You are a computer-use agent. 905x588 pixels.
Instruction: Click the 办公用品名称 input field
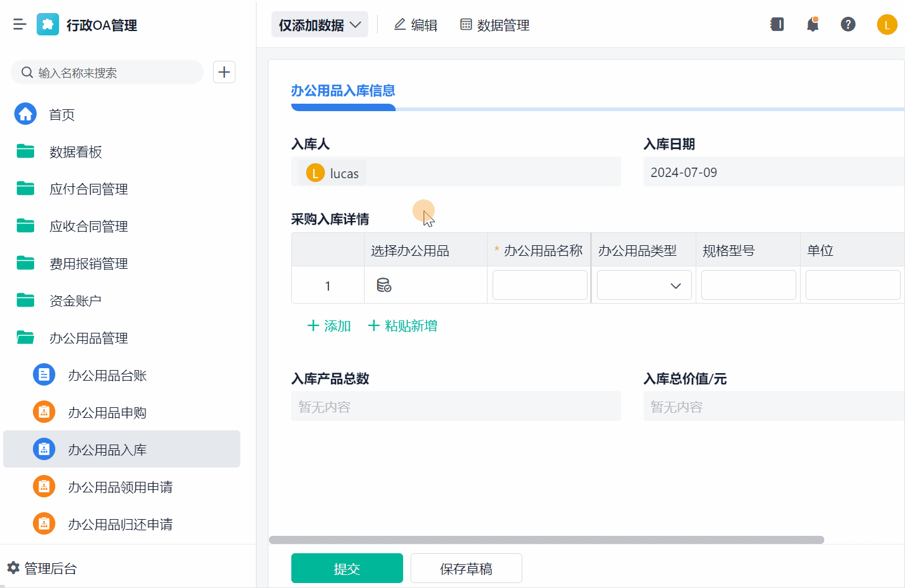[539, 286]
